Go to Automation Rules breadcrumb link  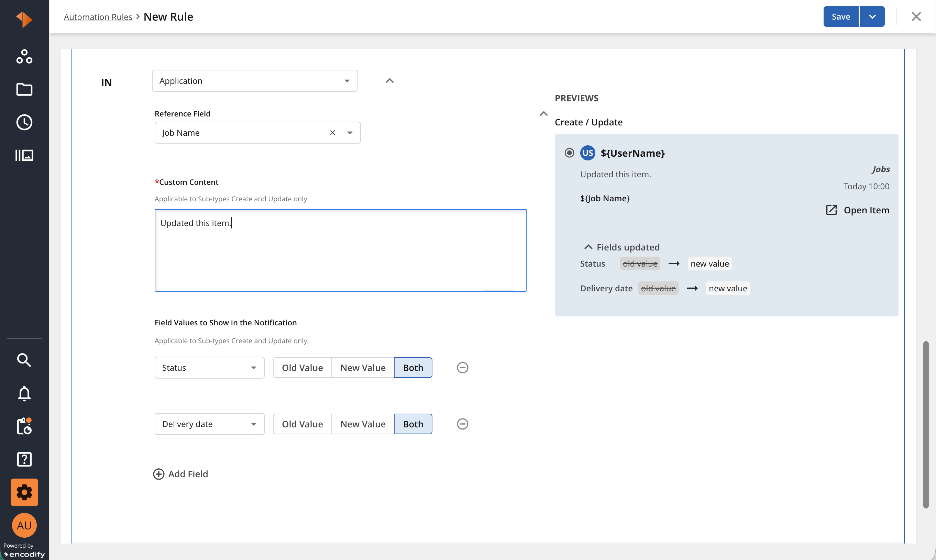(x=98, y=17)
